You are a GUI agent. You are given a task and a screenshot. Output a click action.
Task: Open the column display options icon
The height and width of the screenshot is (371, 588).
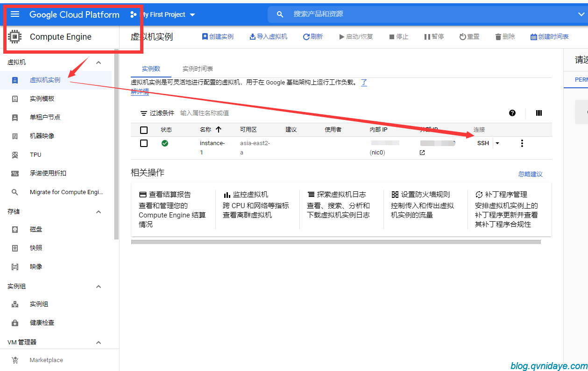539,113
